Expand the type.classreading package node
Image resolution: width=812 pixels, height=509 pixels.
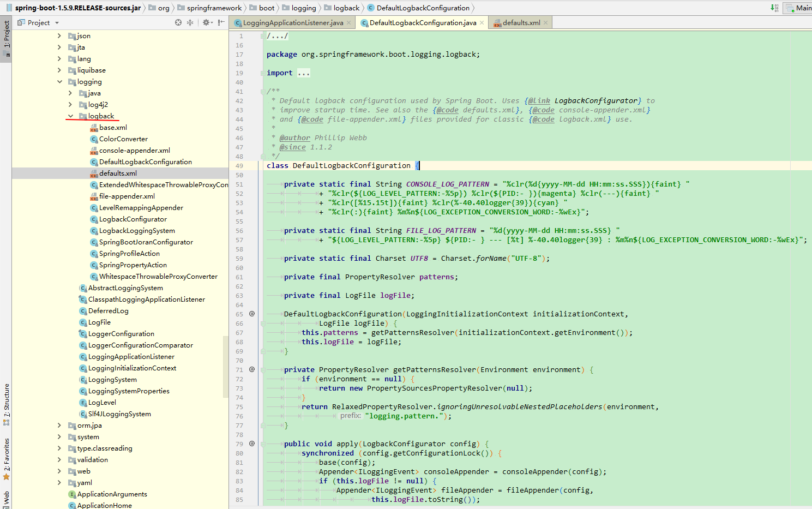(x=59, y=448)
